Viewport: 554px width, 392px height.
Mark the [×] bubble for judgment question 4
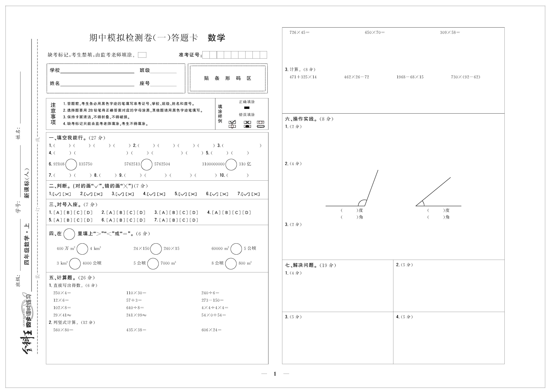click(161, 194)
